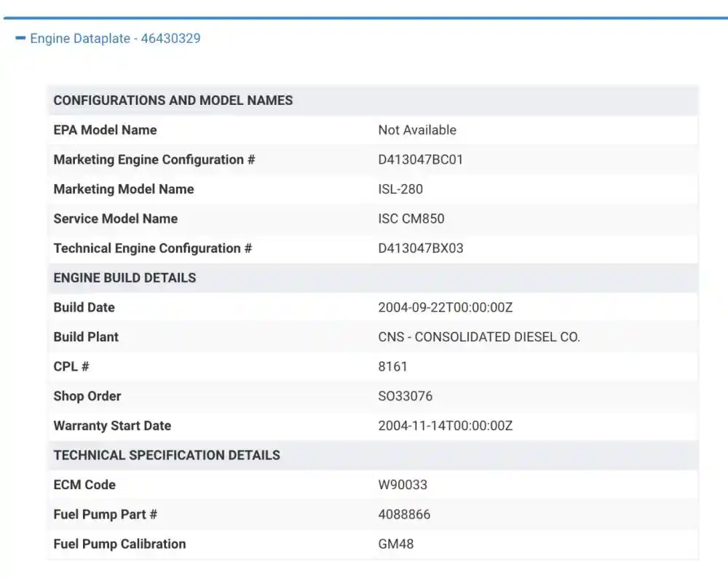Viewport: 728px width, 578px height.
Task: Select the Fuel Pump Calibration label
Action: pos(120,544)
